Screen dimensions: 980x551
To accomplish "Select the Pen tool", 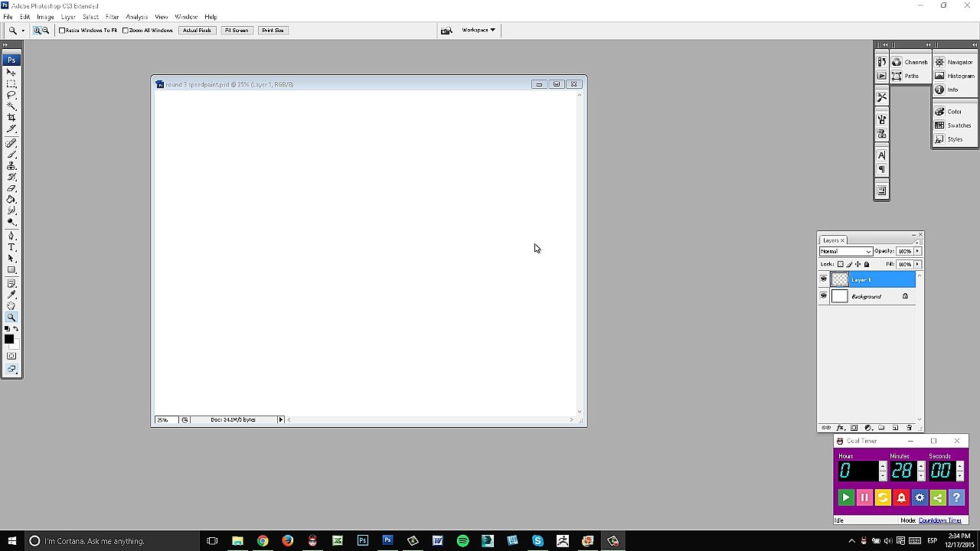I will (11, 236).
